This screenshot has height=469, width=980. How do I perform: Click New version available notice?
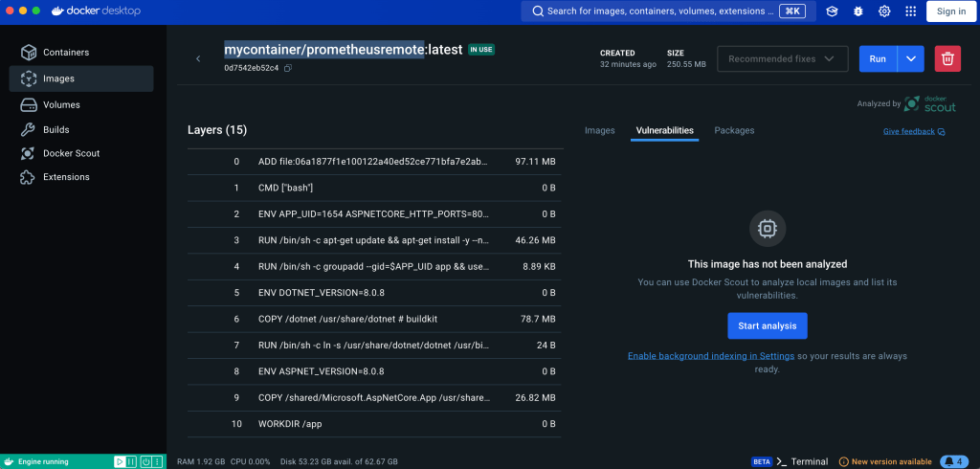885,461
